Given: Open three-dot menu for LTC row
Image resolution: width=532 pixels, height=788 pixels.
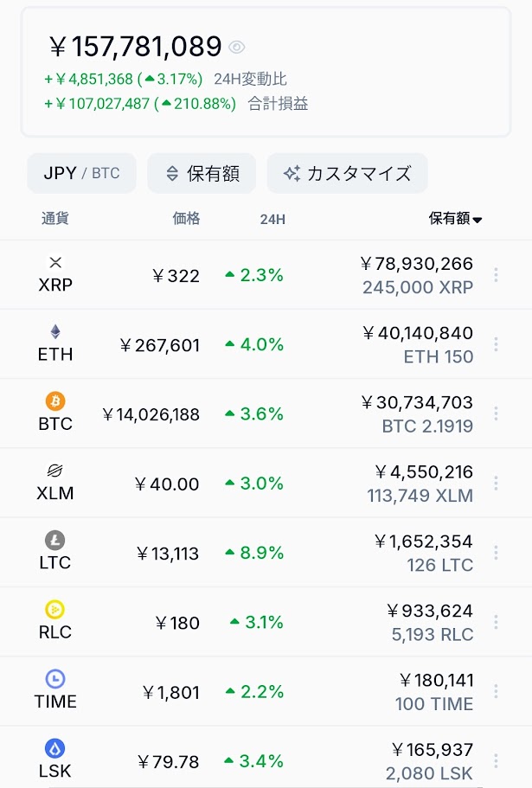Looking at the screenshot, I should pyautogui.click(x=496, y=553).
